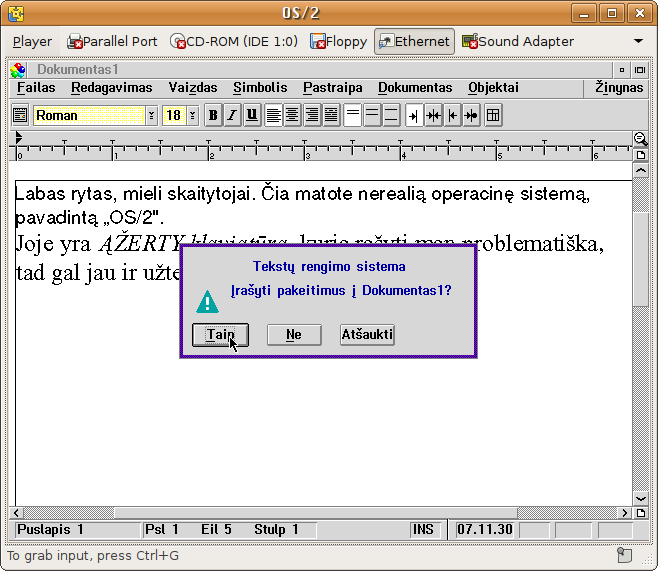Open the Failas menu
The height and width of the screenshot is (571, 658).
coord(36,88)
